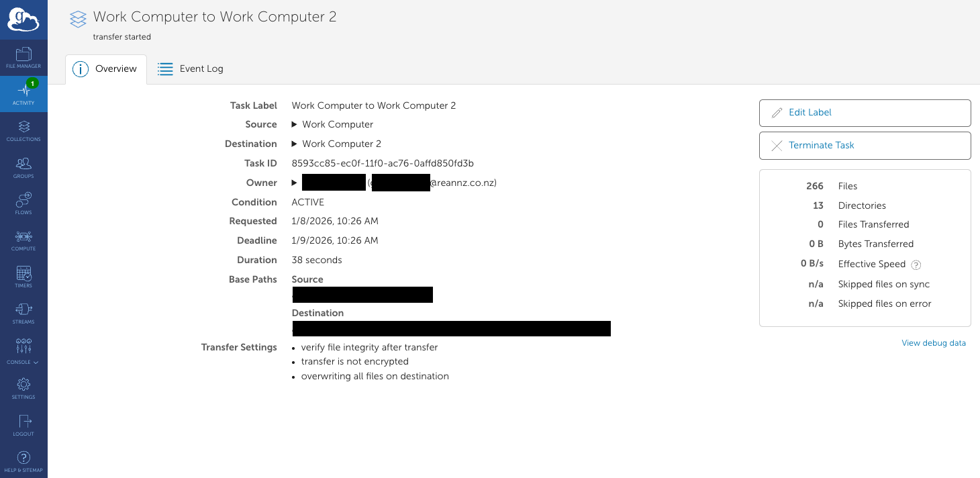Expand the Destination endpoint details
Viewport: 980px width, 478px height.
[x=295, y=144]
